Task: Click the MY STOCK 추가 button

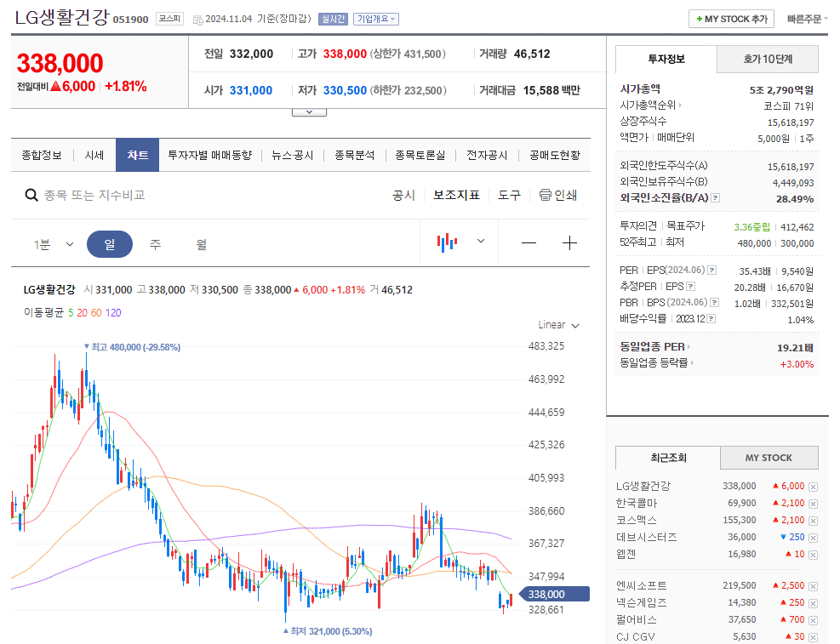Action: coord(732,19)
